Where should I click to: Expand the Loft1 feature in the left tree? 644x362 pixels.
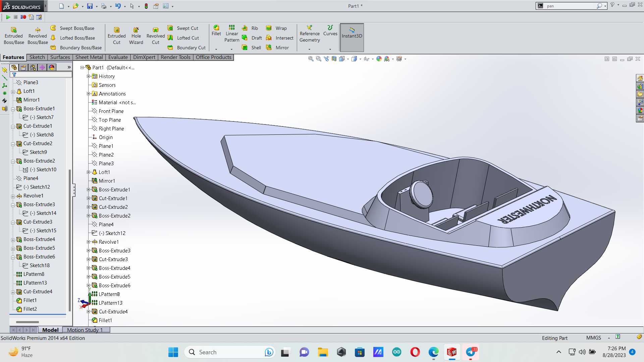coord(13,92)
